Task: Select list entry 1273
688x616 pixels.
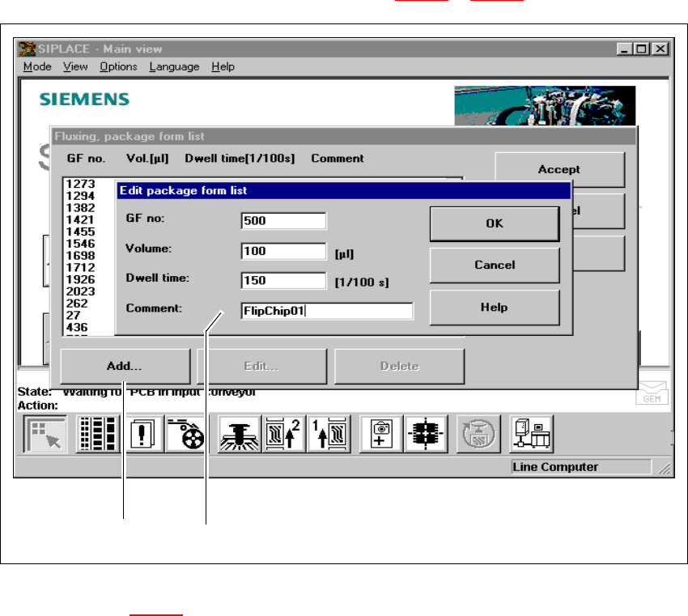Action: coord(80,184)
